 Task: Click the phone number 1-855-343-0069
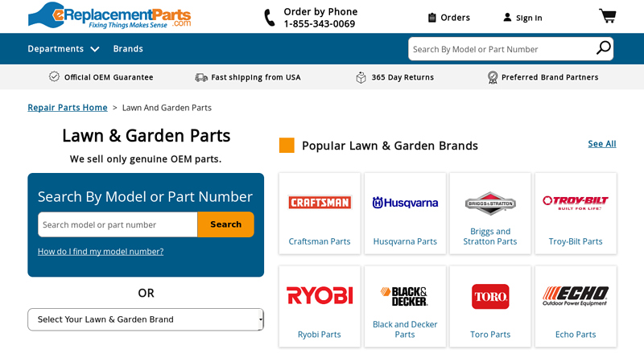pos(320,24)
